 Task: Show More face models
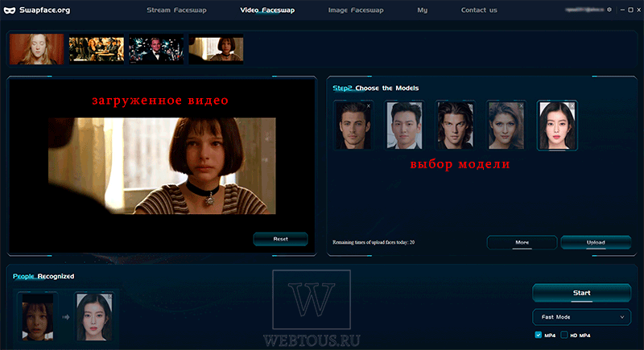pyautogui.click(x=522, y=242)
